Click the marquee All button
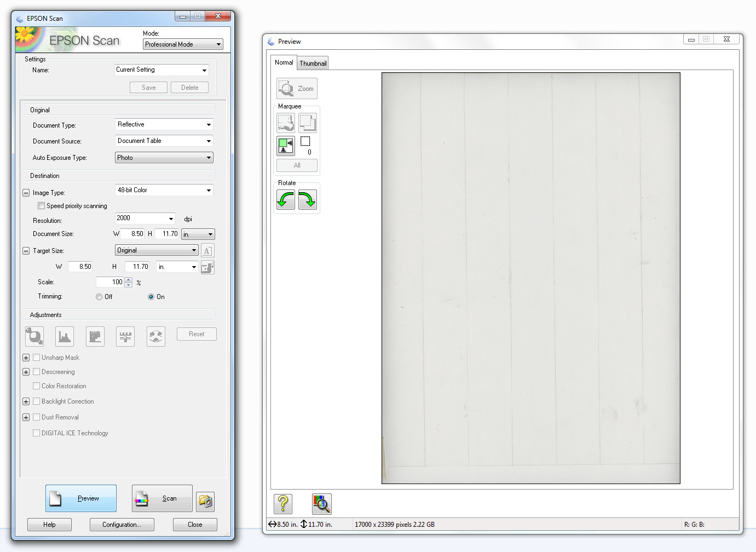This screenshot has height=552, width=756. 297,165
